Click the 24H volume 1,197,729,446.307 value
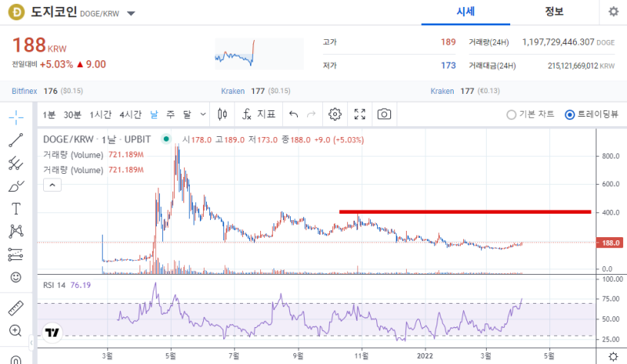The width and height of the screenshot is (627, 364). coord(558,42)
